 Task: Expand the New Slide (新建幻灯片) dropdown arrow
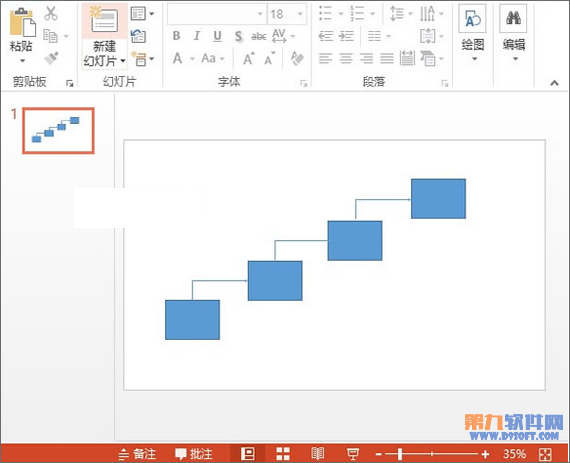123,60
